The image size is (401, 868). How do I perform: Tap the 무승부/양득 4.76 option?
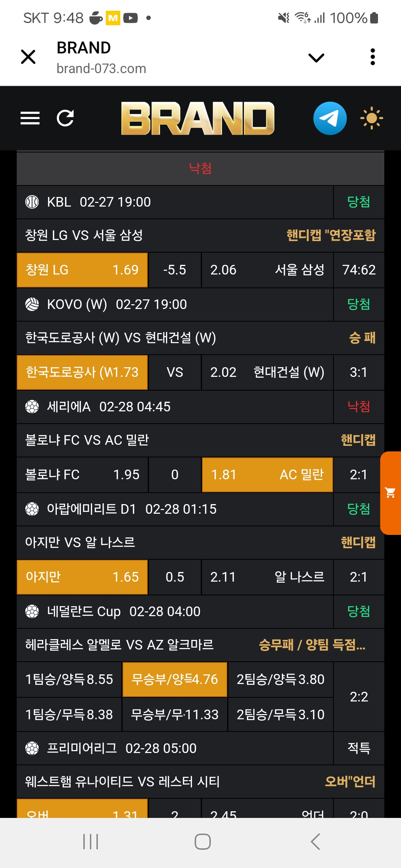[x=175, y=680]
